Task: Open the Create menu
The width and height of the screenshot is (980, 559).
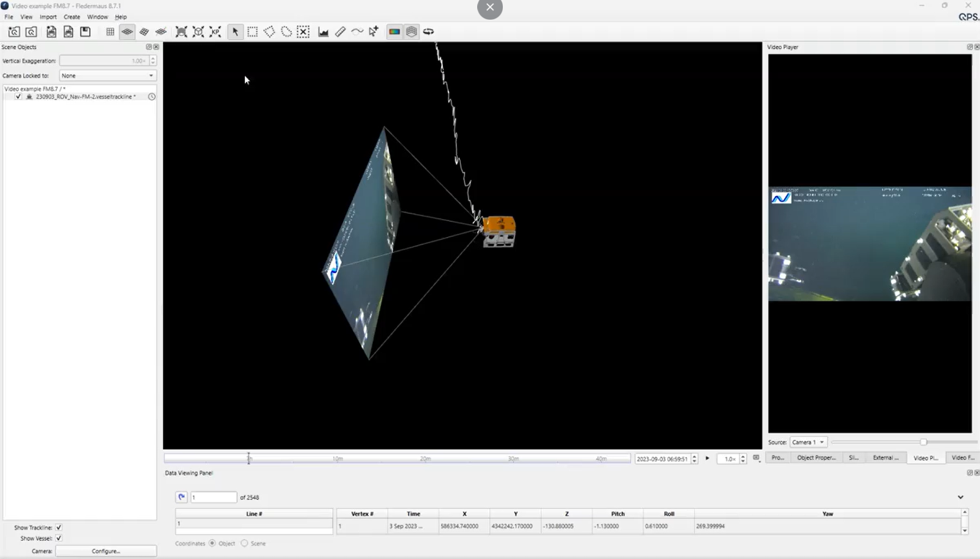Action: point(71,17)
